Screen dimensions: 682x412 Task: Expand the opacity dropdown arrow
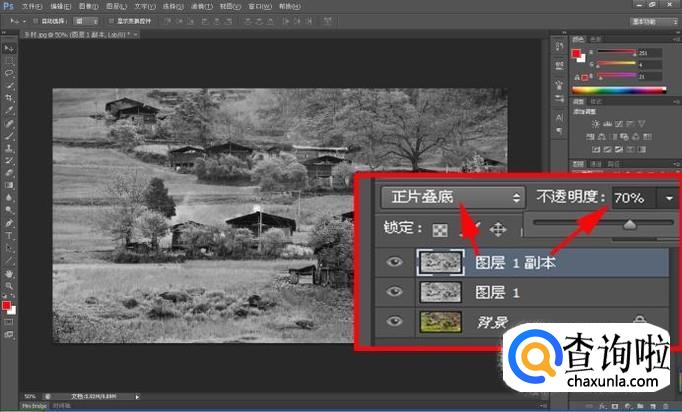pos(668,198)
